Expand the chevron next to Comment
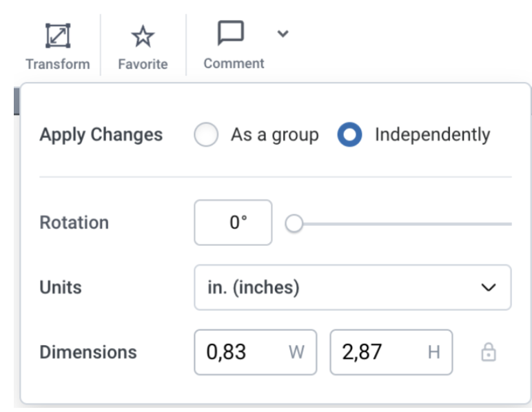The height and width of the screenshot is (412, 532). (282, 34)
